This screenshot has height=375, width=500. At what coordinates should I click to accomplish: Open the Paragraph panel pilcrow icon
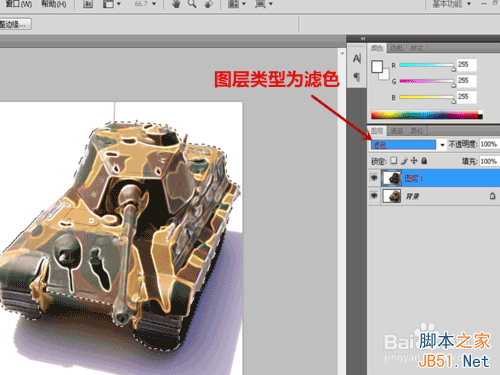[x=356, y=77]
